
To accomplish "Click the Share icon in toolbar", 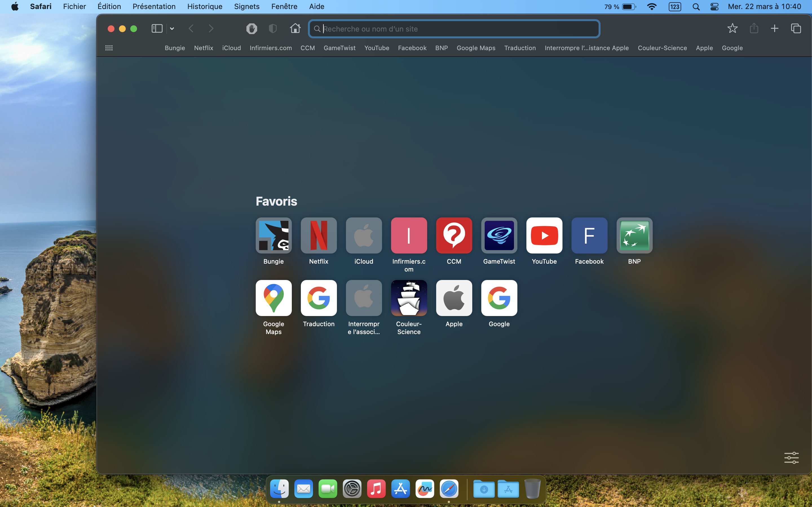I will pos(754,28).
